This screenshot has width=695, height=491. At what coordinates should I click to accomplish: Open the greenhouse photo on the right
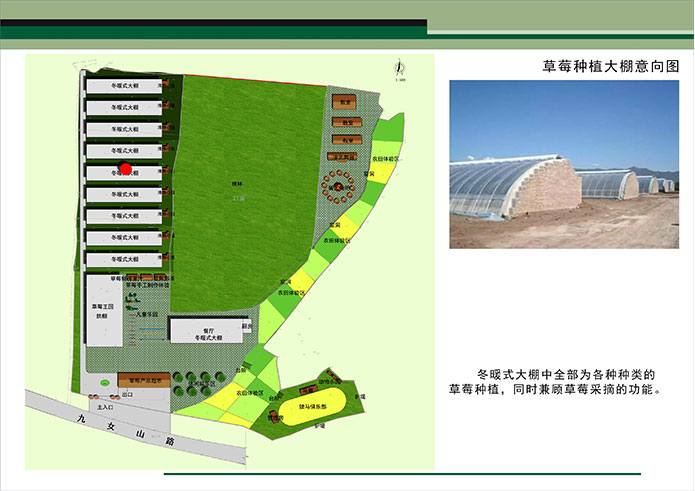(564, 164)
